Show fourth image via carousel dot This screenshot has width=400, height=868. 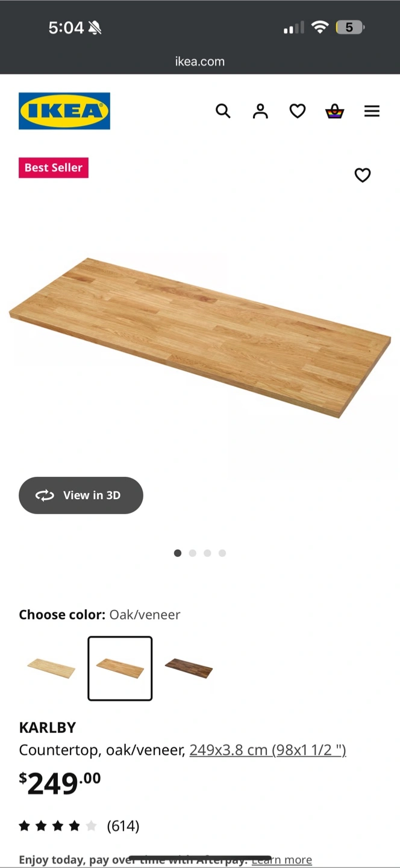click(222, 553)
